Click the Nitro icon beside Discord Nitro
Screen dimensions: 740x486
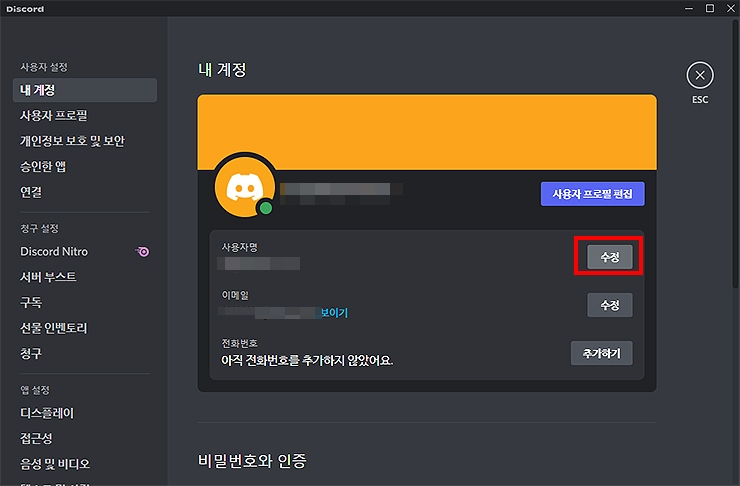tap(143, 251)
